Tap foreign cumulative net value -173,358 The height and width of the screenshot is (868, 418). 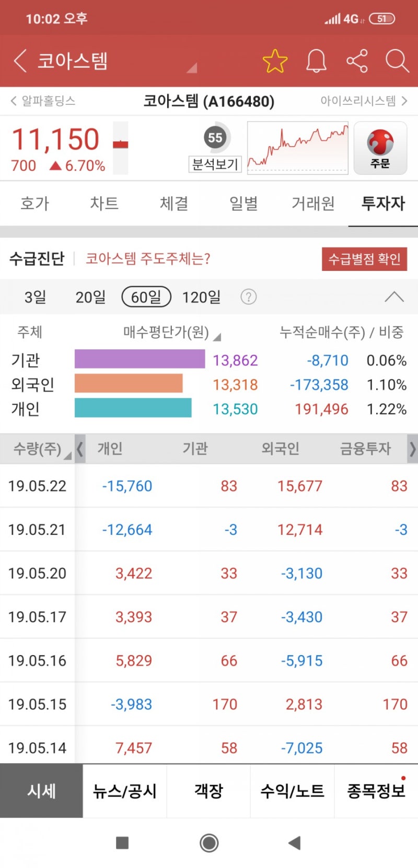click(319, 385)
